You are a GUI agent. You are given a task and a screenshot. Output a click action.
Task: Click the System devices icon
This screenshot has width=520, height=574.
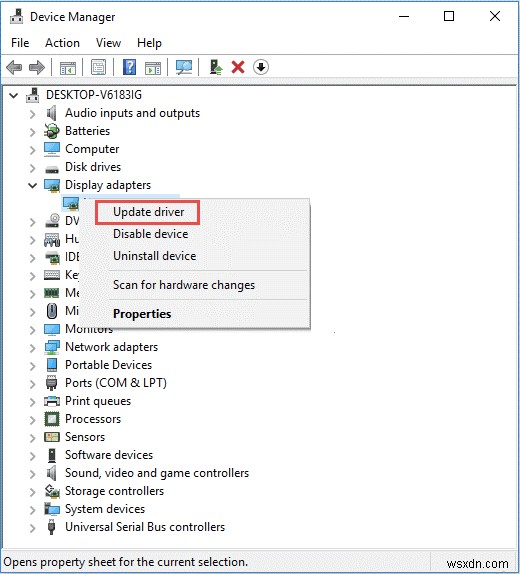tap(52, 509)
